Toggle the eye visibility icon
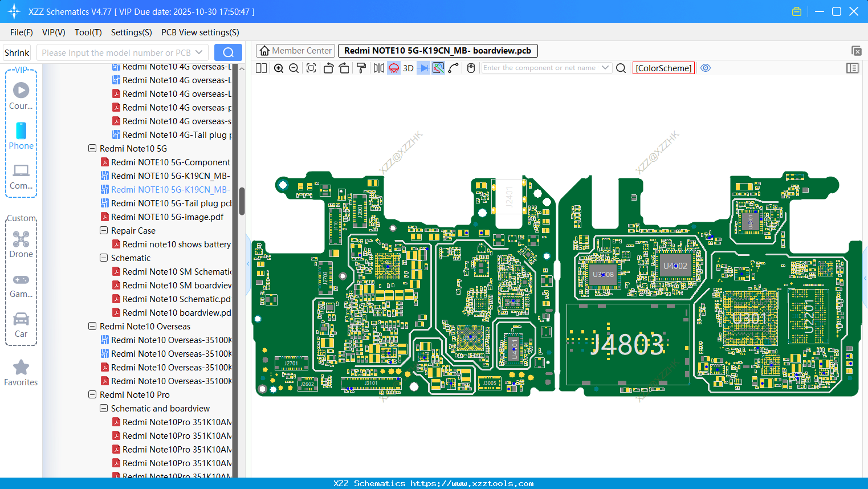The width and height of the screenshot is (868, 489). (x=706, y=68)
